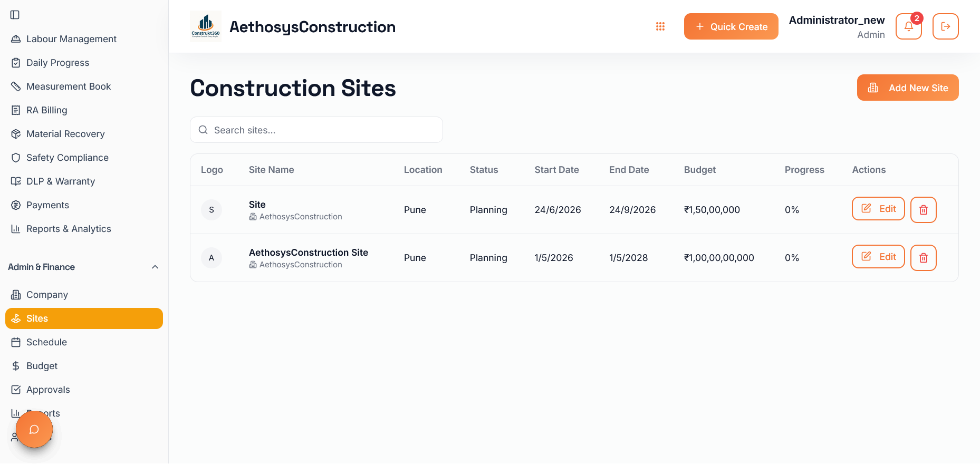The width and height of the screenshot is (980, 464).
Task: Open Labour Management in sidebar
Action: pos(84,39)
